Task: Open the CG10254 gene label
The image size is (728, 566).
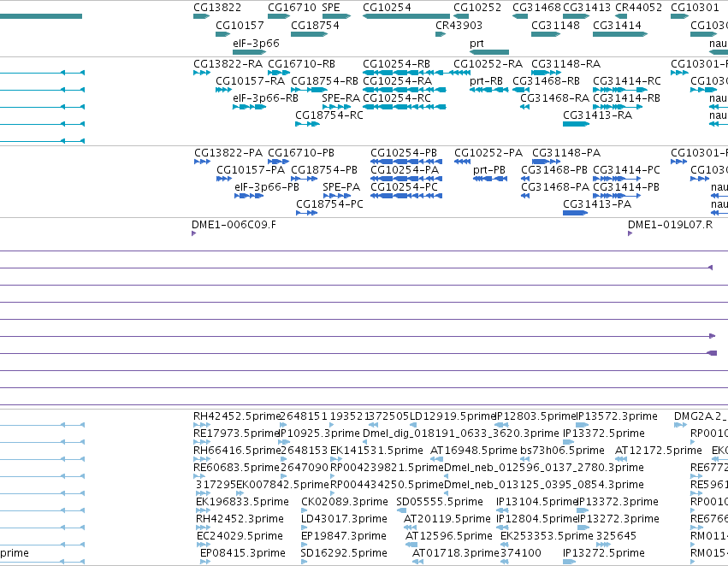Action: 387,8
